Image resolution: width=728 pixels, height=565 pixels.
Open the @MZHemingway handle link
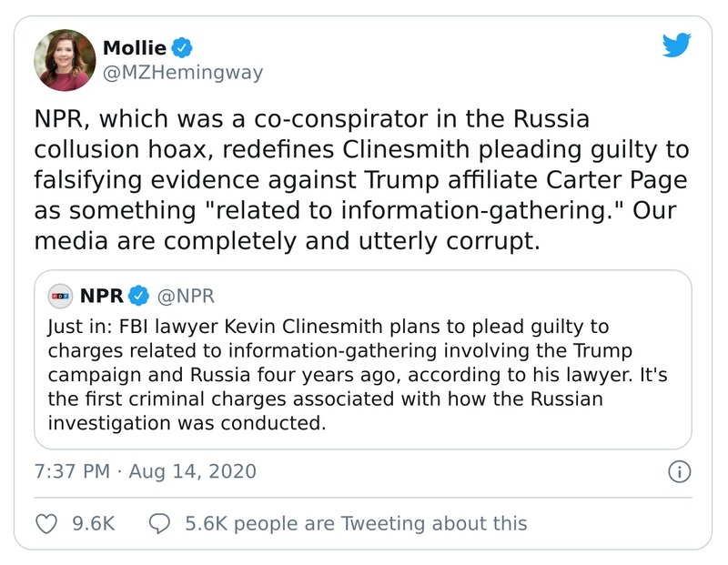[182, 73]
